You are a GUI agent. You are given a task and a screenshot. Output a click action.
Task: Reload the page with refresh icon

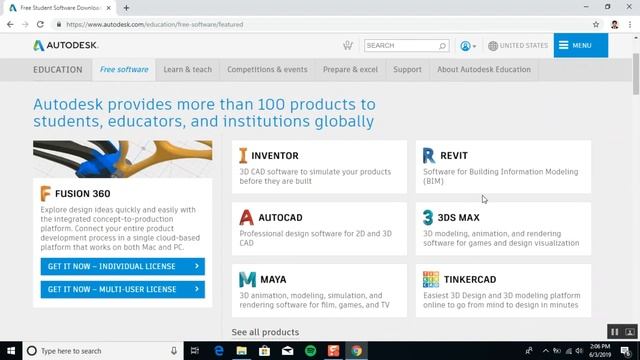point(40,24)
